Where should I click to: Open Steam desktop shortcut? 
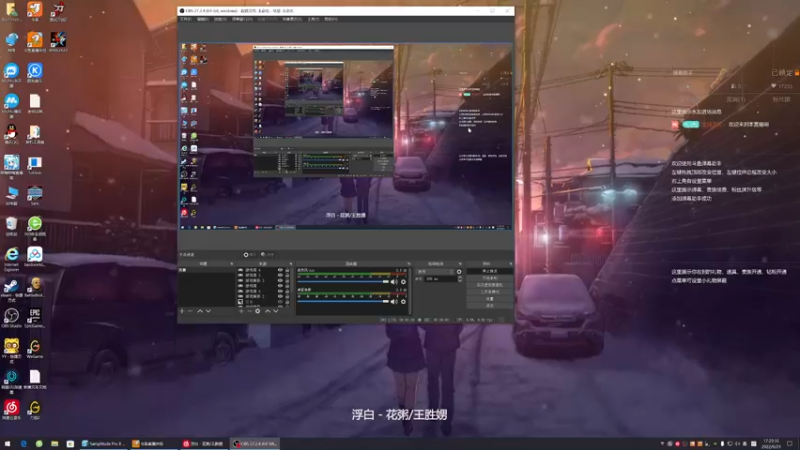click(11, 289)
